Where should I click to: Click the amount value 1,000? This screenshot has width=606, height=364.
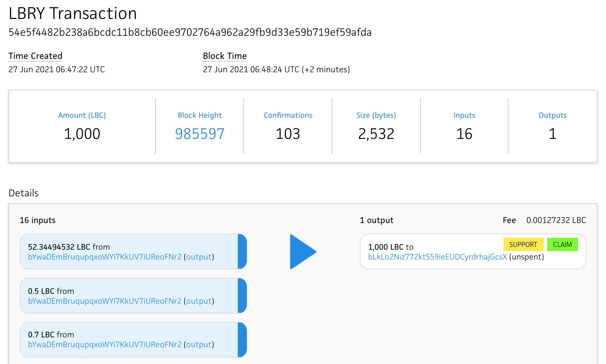[x=82, y=134]
